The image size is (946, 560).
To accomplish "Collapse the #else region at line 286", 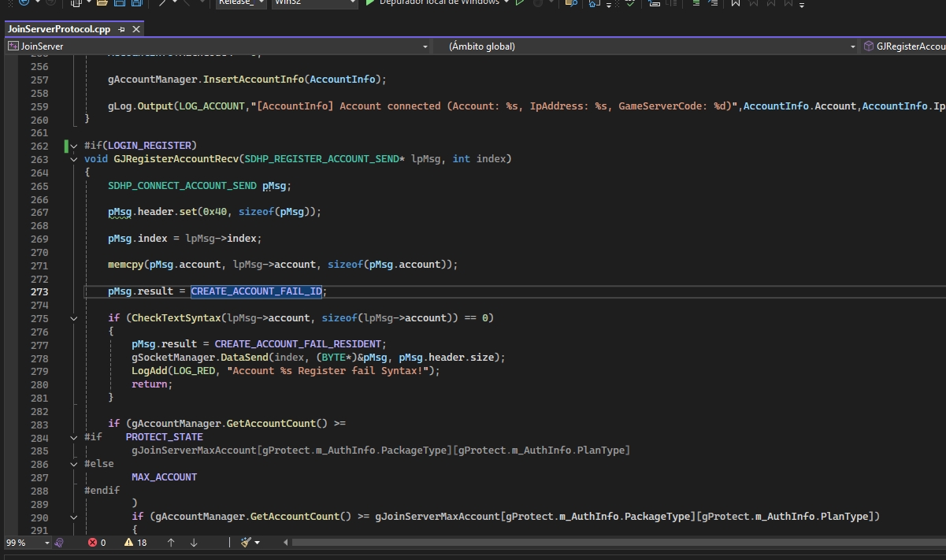I will tap(73, 464).
